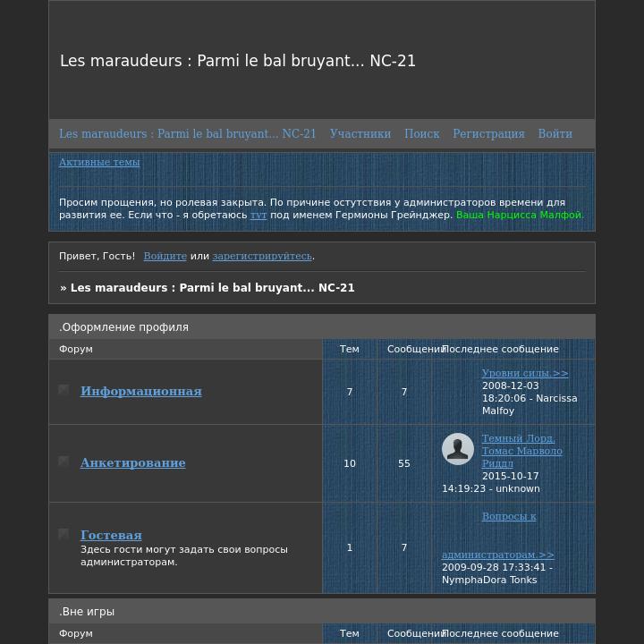The image size is (644, 644).
Task: Click the Войдите link in guest greeting
Action: pyautogui.click(x=165, y=256)
